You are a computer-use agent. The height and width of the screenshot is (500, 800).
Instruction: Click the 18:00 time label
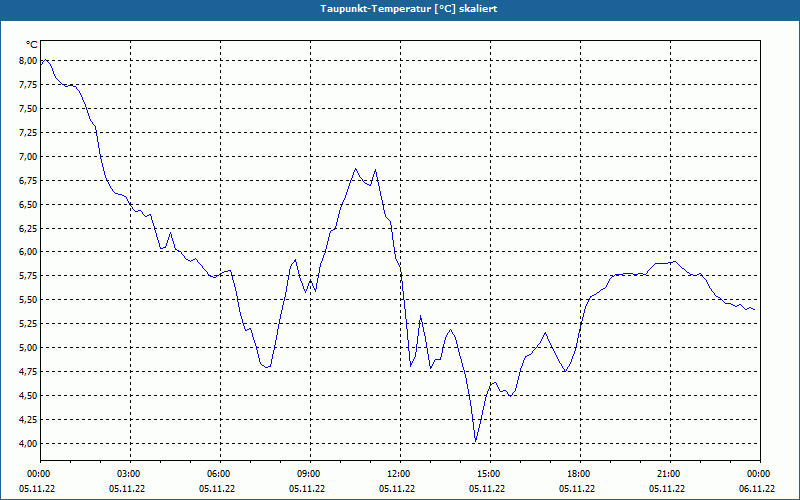click(580, 474)
